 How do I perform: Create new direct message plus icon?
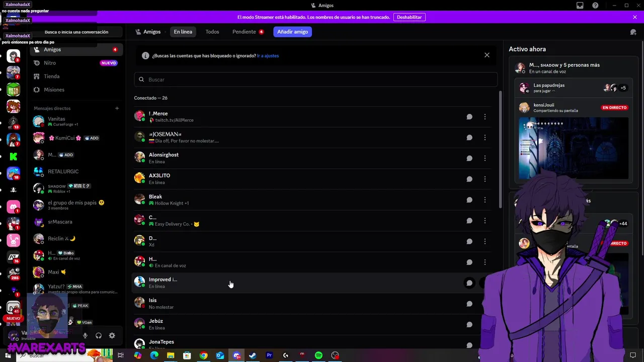tap(117, 108)
